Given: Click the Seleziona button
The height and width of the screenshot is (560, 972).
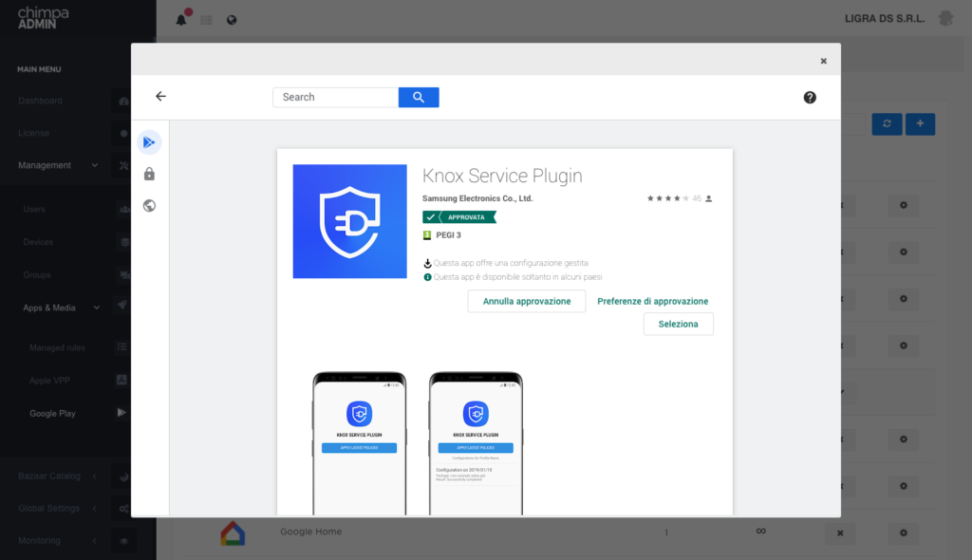Looking at the screenshot, I should [x=678, y=325].
